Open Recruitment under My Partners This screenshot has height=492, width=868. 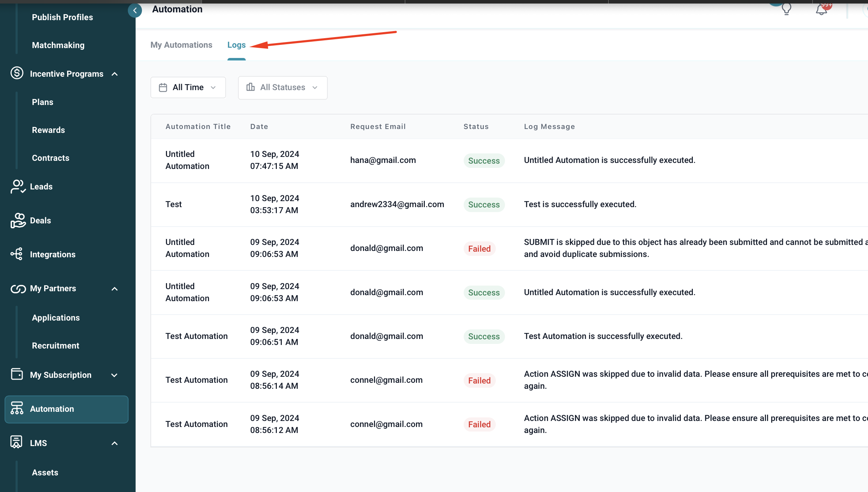(55, 346)
